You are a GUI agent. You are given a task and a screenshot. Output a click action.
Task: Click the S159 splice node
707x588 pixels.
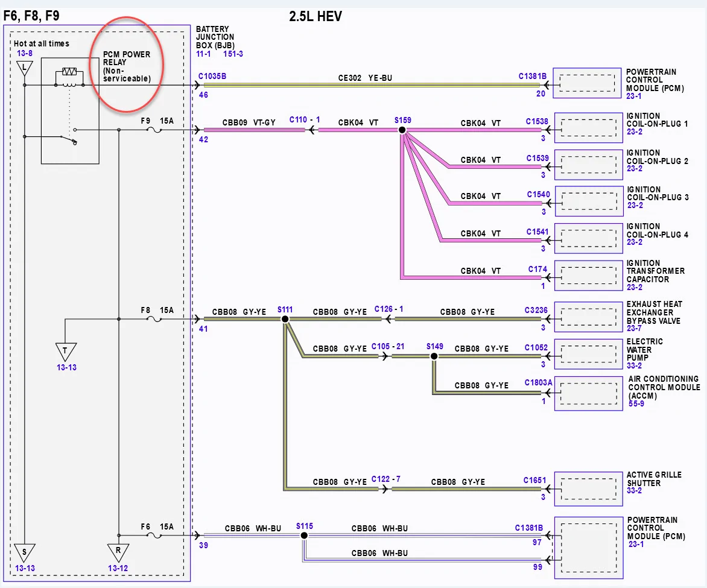click(402, 130)
